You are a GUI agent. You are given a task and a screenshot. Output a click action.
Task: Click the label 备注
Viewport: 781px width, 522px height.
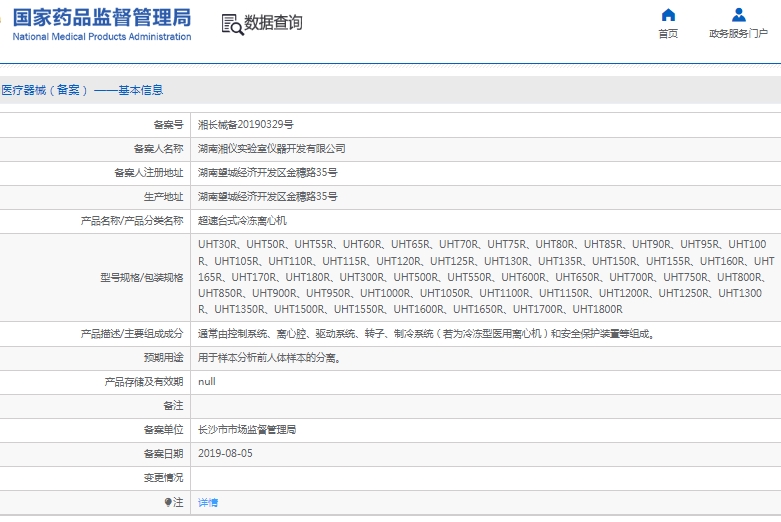point(173,405)
